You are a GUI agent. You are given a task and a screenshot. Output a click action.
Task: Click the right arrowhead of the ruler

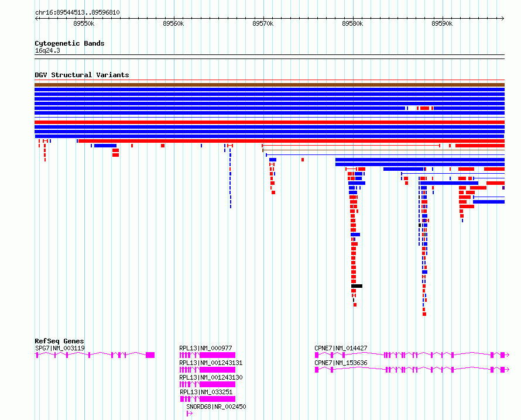coord(503,18)
